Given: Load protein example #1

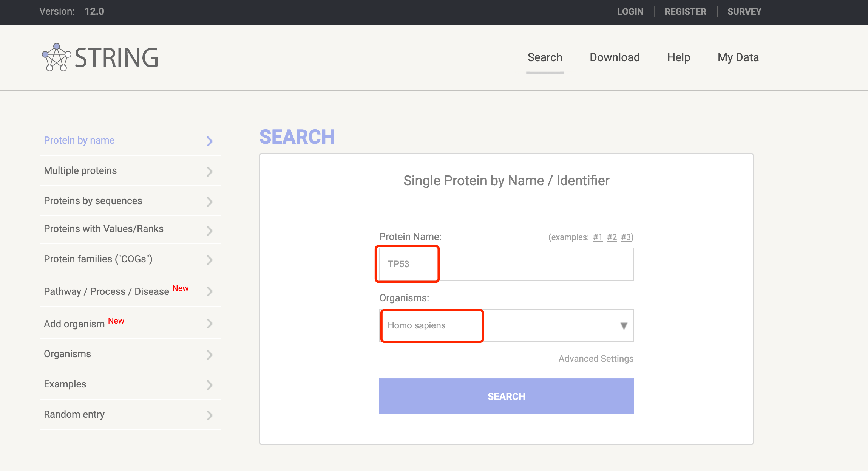Looking at the screenshot, I should point(598,237).
